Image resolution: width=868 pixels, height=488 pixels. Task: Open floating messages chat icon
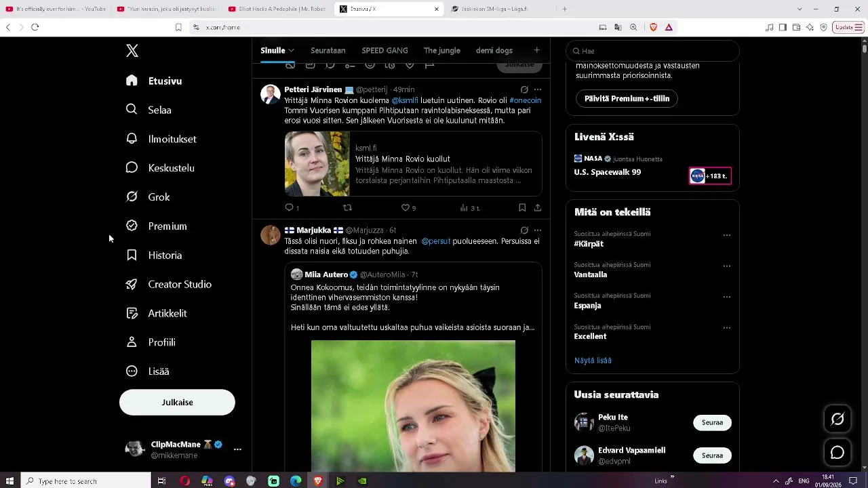click(837, 452)
